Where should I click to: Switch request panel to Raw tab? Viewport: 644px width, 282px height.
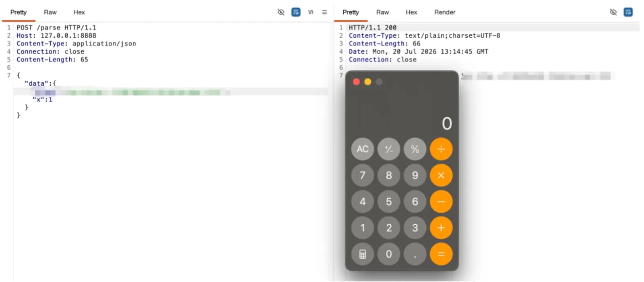click(50, 12)
